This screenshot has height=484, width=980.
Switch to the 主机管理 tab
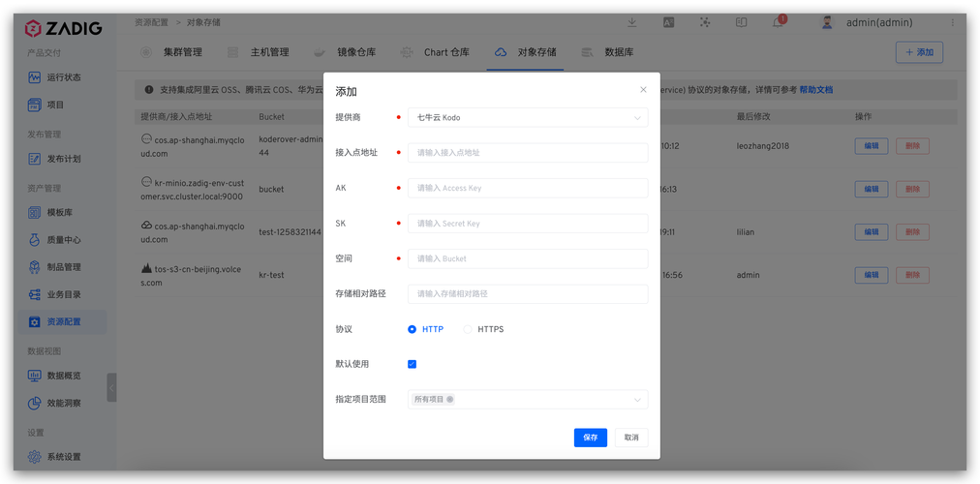[x=259, y=52]
